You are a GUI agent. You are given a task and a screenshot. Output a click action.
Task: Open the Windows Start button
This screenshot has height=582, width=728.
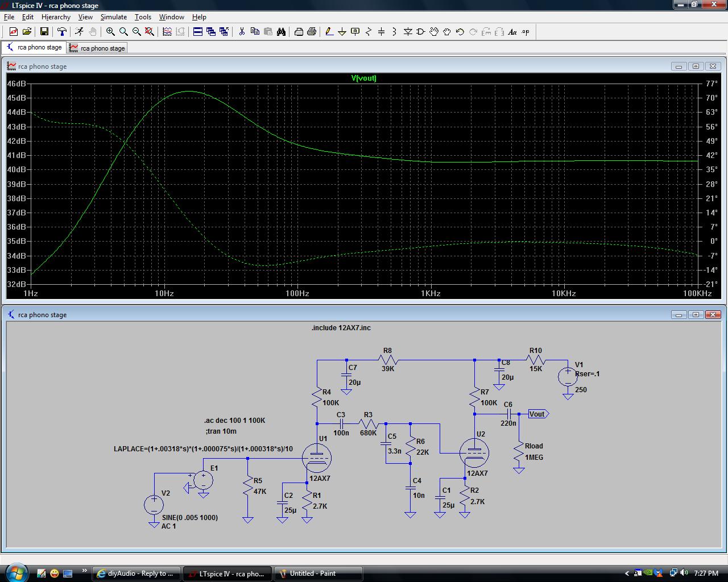(x=15, y=572)
